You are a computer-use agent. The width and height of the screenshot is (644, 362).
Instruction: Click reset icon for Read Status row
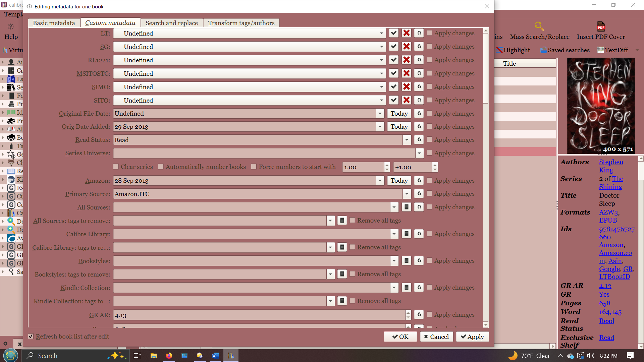tap(419, 140)
